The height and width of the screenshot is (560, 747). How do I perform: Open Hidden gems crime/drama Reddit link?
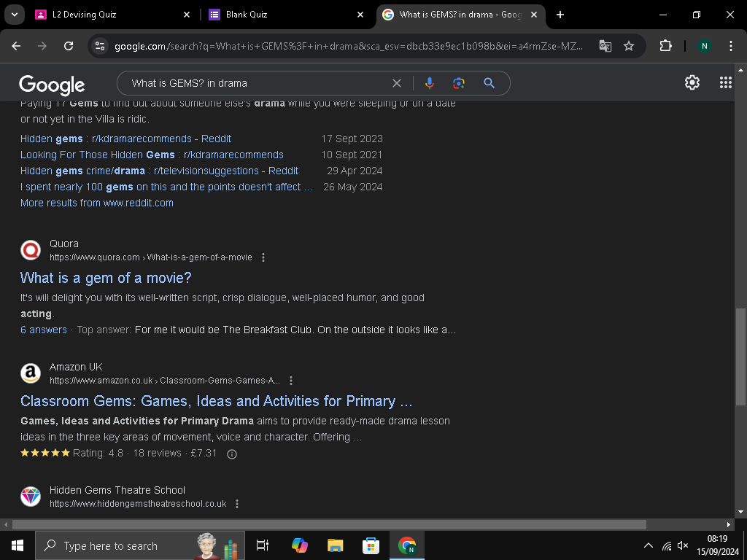(x=159, y=171)
